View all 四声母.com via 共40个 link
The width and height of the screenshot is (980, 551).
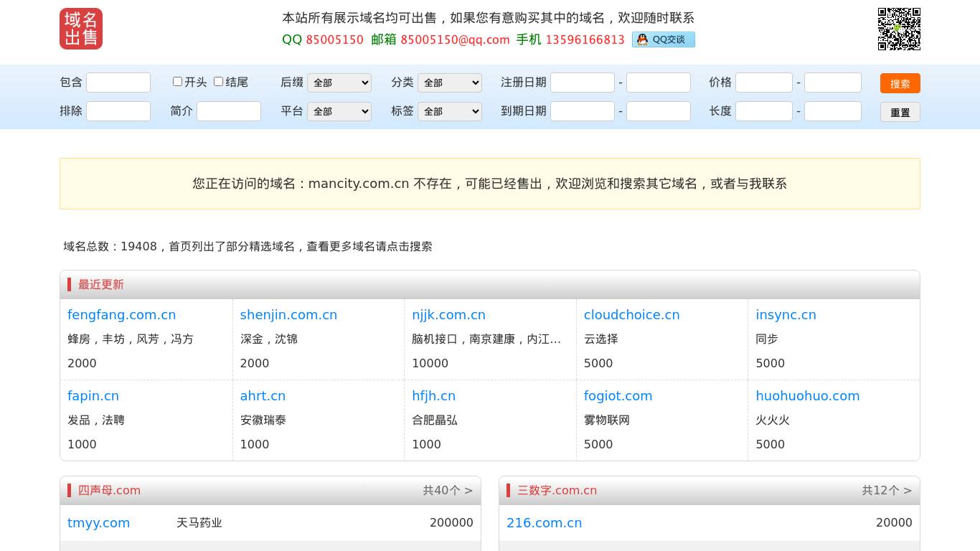[448, 491]
